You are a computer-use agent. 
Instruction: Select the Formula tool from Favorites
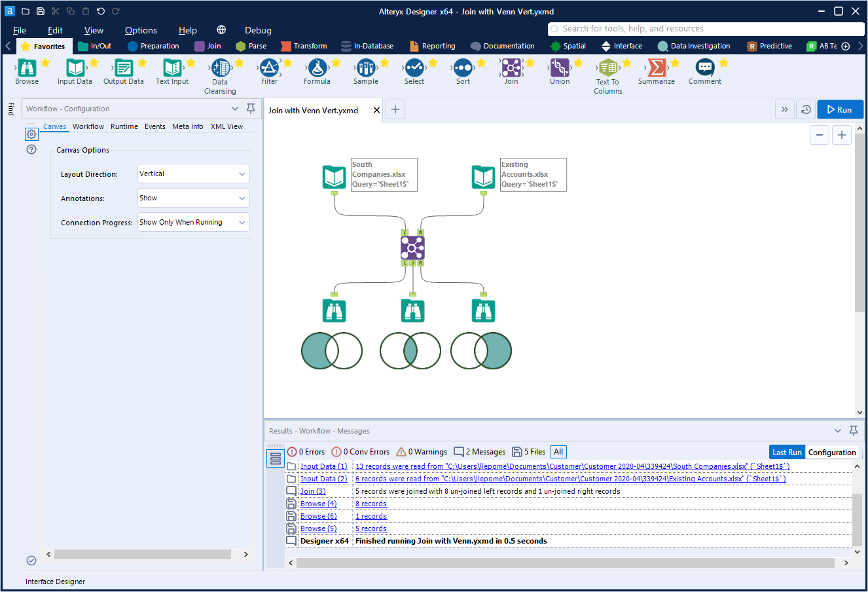point(317,68)
